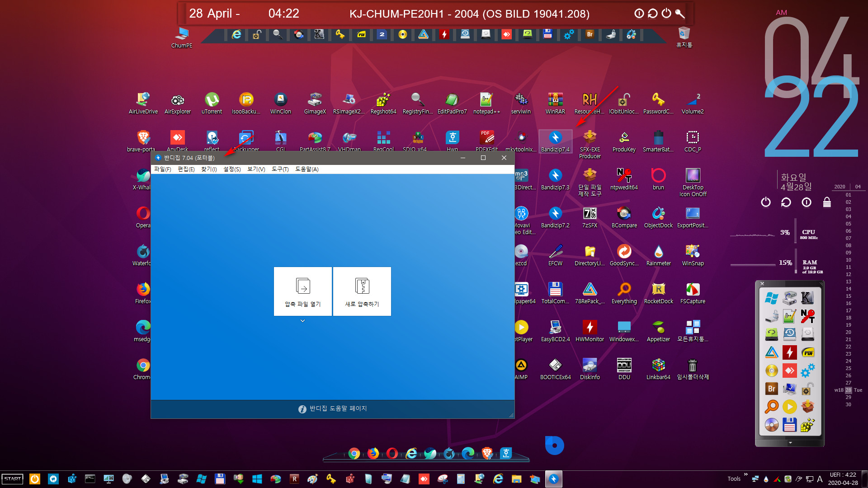Image resolution: width=868 pixels, height=488 pixels.
Task: Open the 도구(T) menu in Bandizip
Action: pos(280,169)
